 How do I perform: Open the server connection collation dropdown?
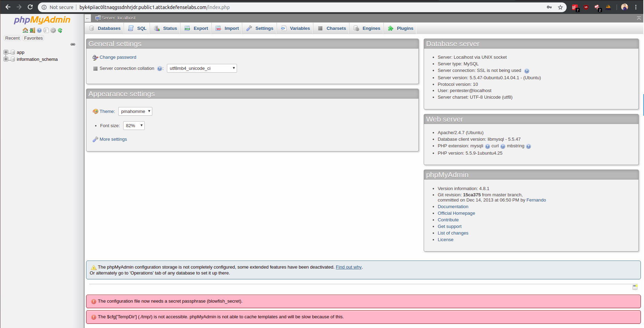point(202,68)
